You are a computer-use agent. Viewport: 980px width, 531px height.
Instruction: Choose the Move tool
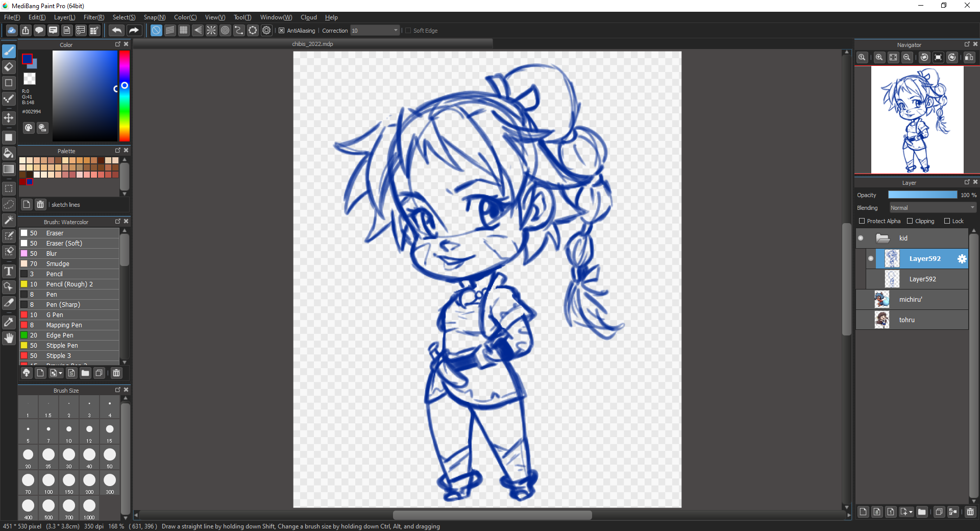pos(9,118)
